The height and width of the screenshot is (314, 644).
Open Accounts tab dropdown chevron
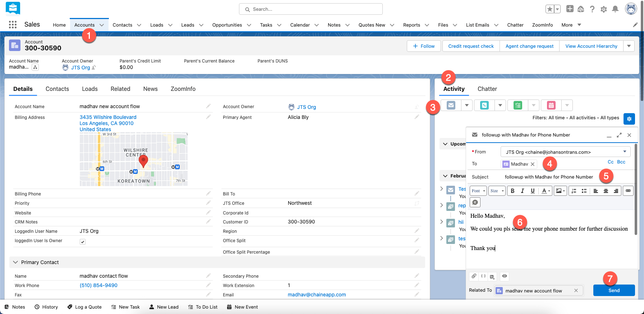pos(102,25)
